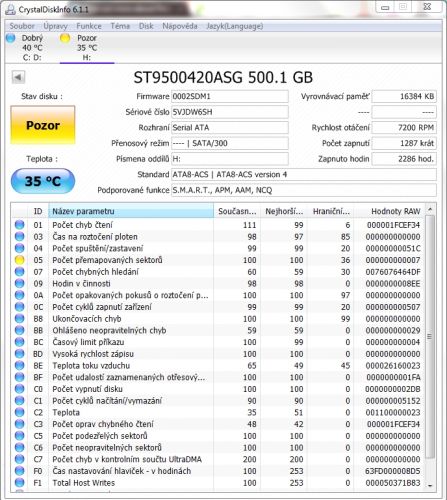Open the Jazyk(Language) menu

235,26
